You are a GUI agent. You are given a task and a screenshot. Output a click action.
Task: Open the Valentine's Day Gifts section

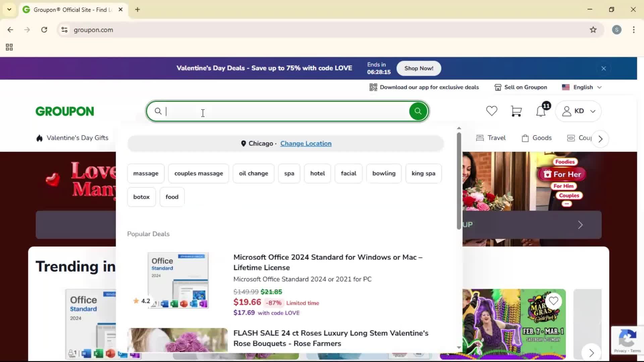tap(78, 137)
